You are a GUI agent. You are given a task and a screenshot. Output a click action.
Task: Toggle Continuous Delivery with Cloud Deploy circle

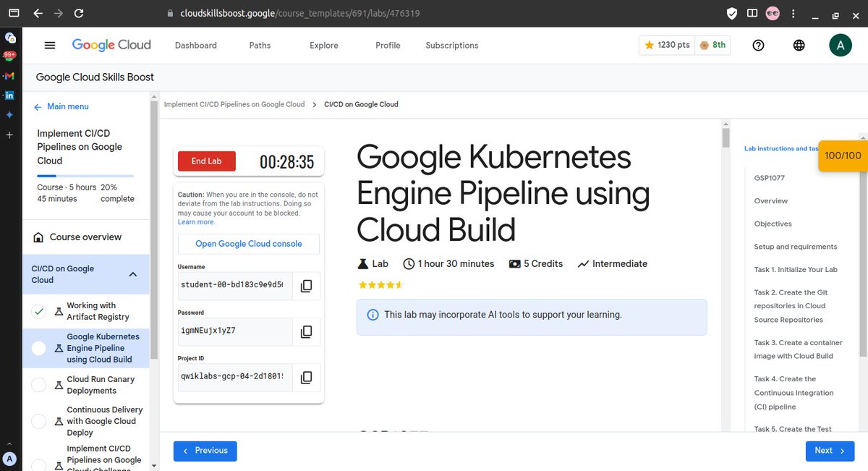[39, 421]
